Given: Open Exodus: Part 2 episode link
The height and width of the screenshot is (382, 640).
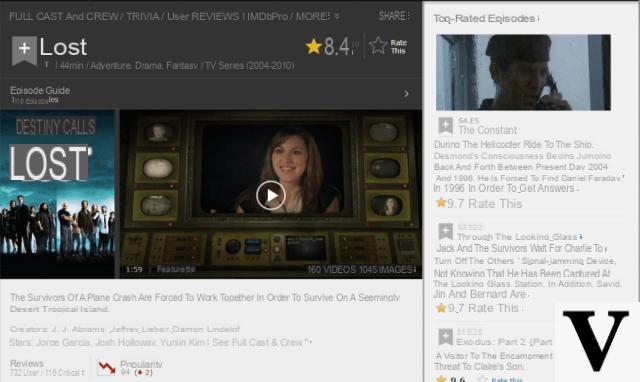Looking at the screenshot, I should click(504, 342).
